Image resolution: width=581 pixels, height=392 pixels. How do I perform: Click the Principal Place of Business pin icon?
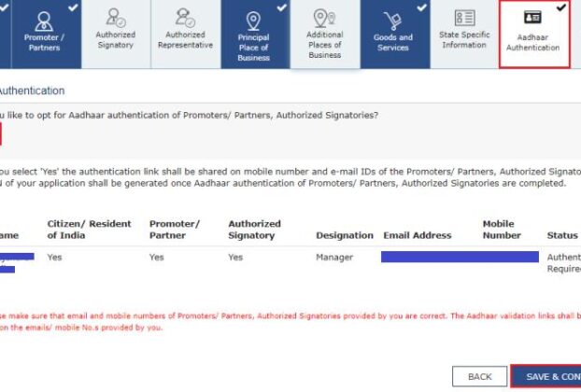click(x=253, y=19)
